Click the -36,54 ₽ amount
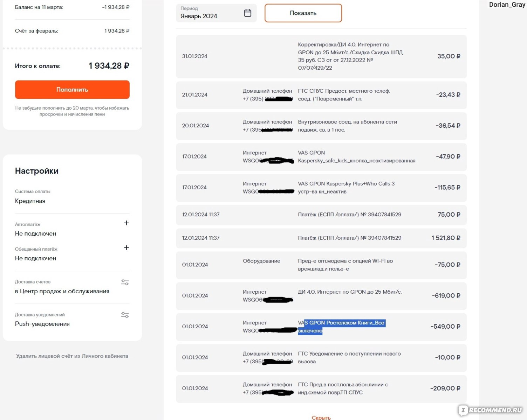The width and height of the screenshot is (527, 420). tap(448, 126)
